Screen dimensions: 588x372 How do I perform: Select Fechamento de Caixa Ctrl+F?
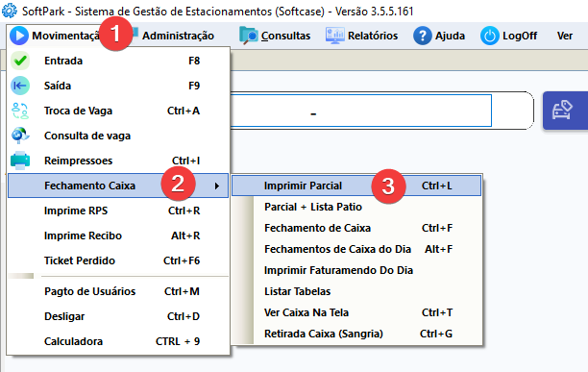[x=356, y=228]
